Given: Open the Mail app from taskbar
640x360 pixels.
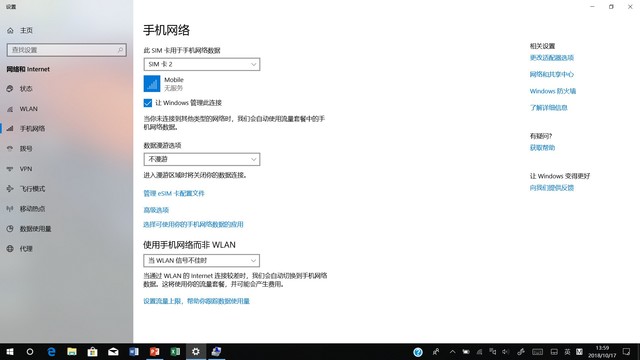Looking at the screenshot, I should tap(113, 352).
